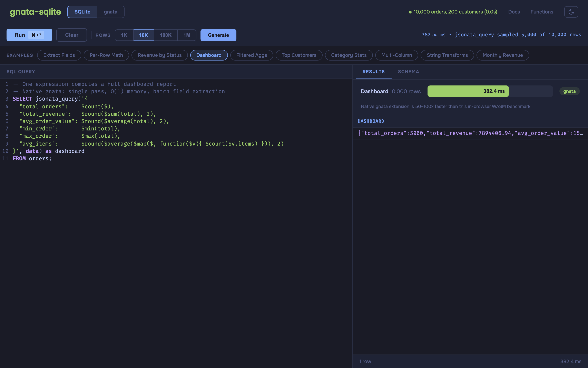The image size is (588, 368).
Task: Select 10K rows option
Action: (x=144, y=35)
